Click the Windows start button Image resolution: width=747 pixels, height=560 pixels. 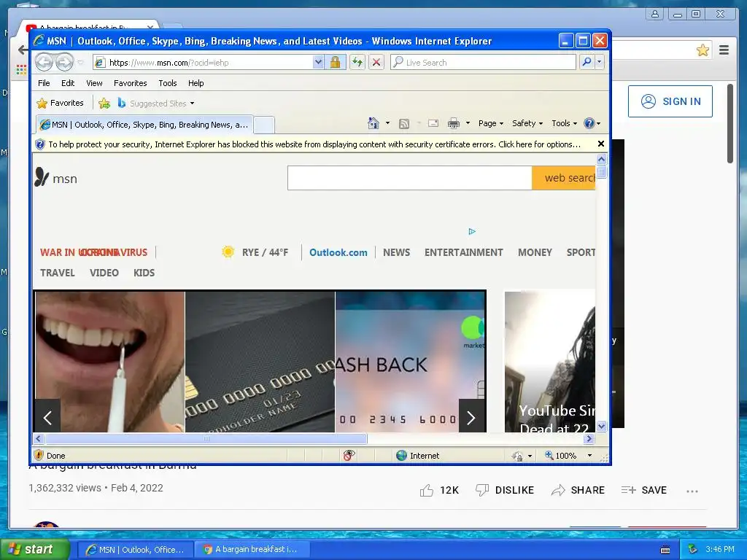(x=34, y=549)
